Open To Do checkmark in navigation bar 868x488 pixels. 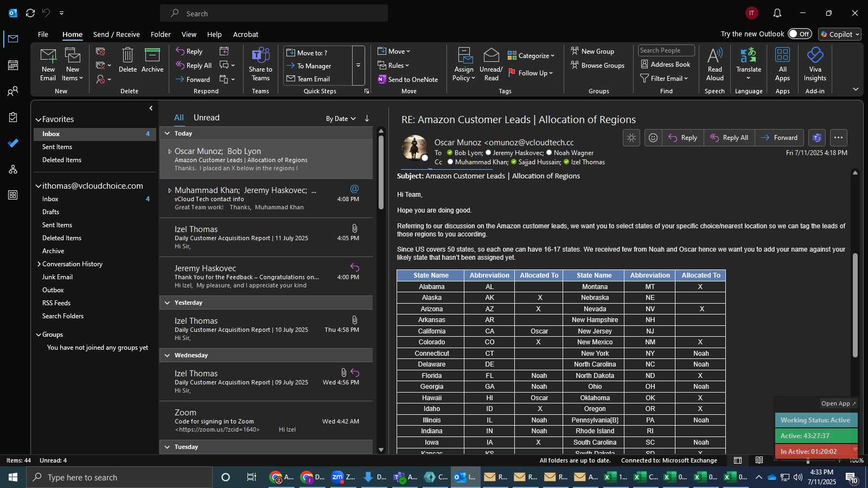[13, 143]
